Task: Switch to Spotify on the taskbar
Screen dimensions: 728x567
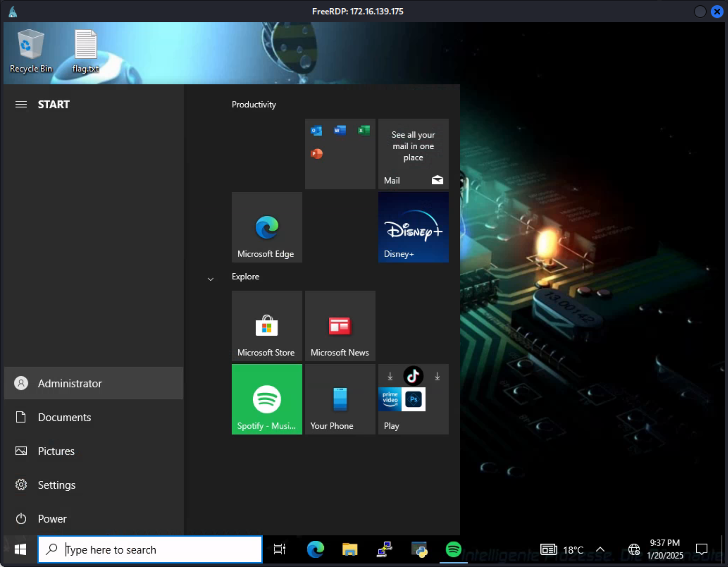Action: coord(453,550)
